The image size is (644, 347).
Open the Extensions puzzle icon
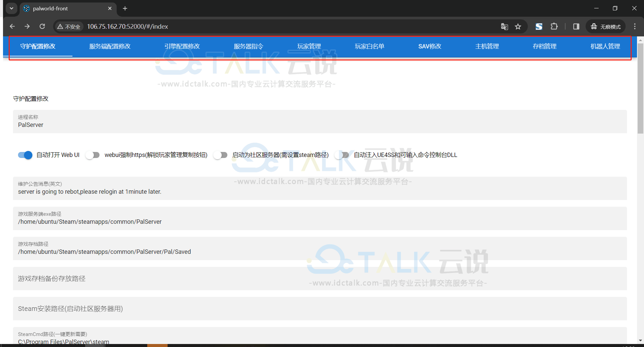[554, 26]
